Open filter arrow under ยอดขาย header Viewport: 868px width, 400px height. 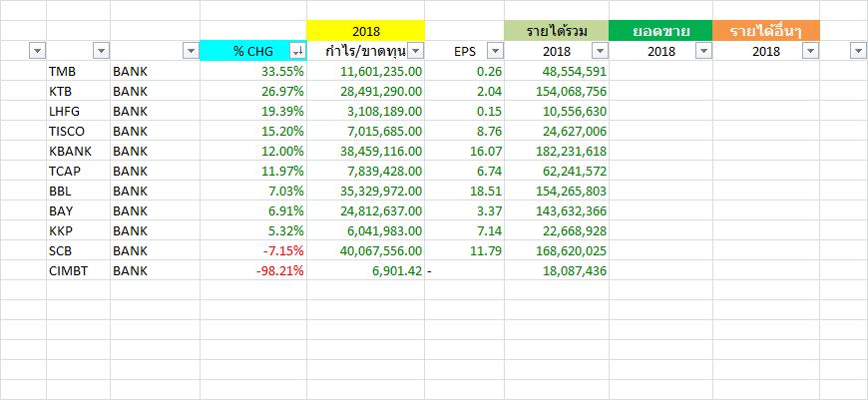pos(702,51)
